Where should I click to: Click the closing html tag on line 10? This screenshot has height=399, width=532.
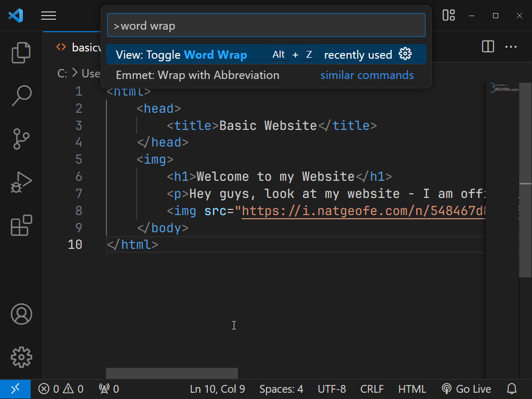pyautogui.click(x=132, y=245)
